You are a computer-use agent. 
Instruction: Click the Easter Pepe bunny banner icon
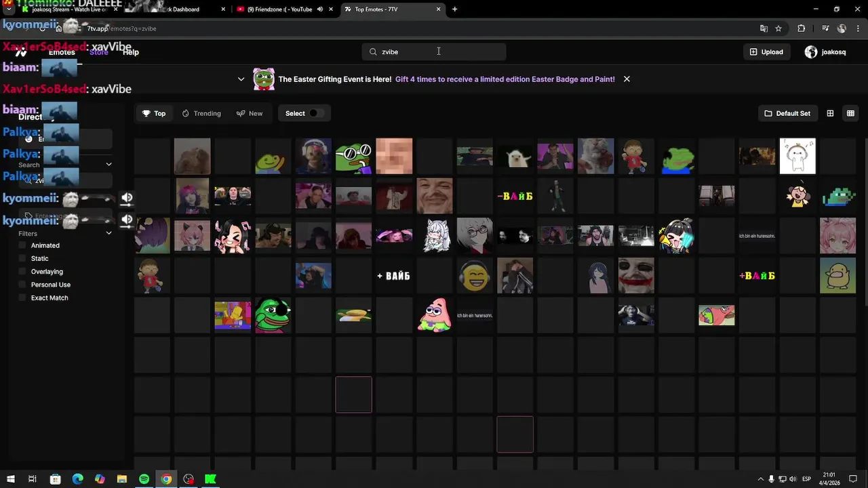pos(264,79)
